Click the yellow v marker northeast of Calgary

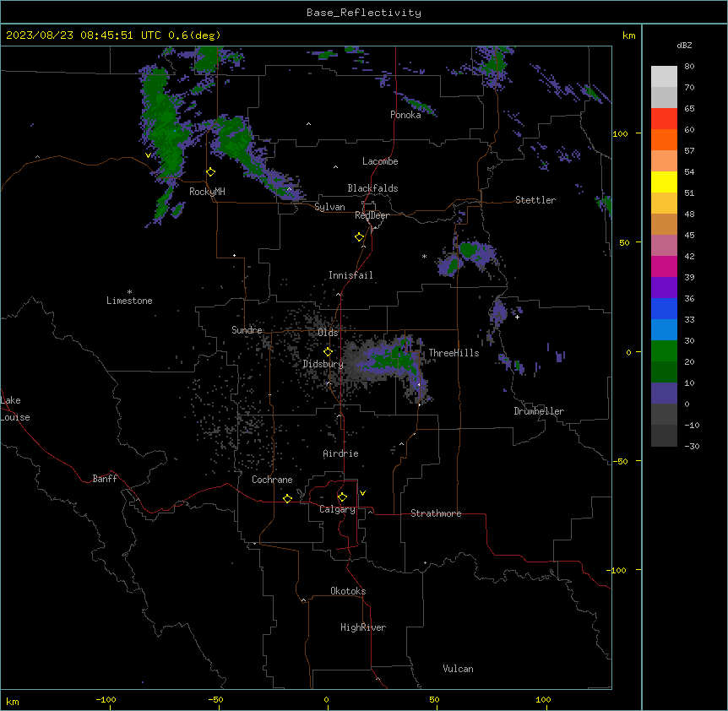(362, 493)
